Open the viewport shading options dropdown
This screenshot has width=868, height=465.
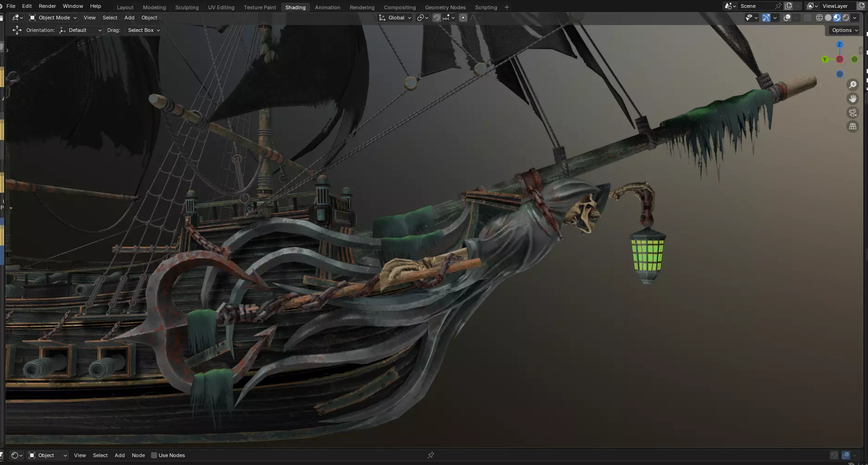855,18
